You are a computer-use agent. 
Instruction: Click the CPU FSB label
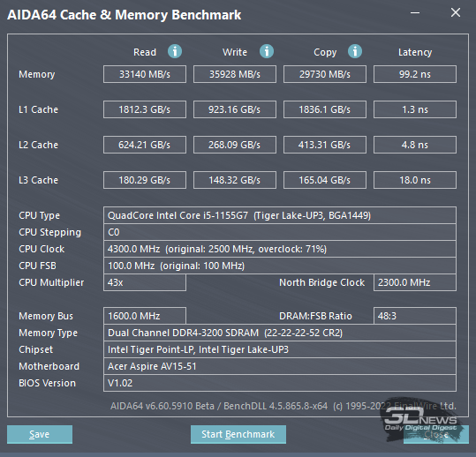pyautogui.click(x=37, y=266)
